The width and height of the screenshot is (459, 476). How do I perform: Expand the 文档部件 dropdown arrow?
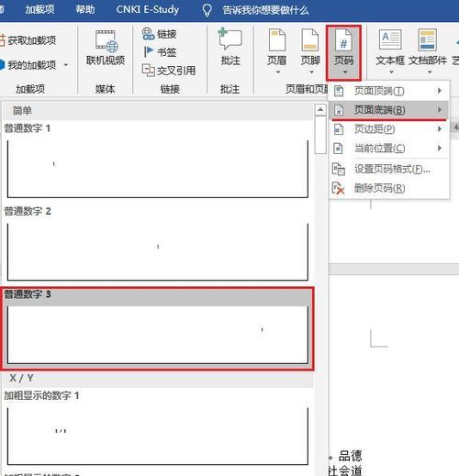pos(430,72)
